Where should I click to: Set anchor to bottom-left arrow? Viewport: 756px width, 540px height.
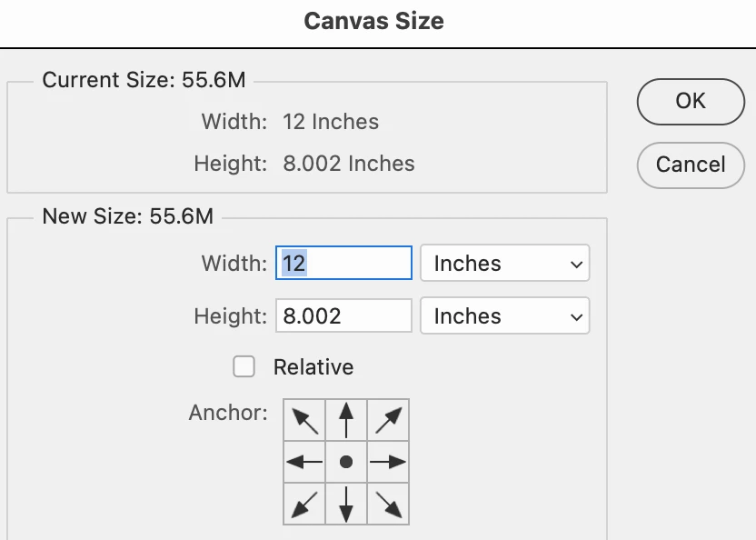305,503
